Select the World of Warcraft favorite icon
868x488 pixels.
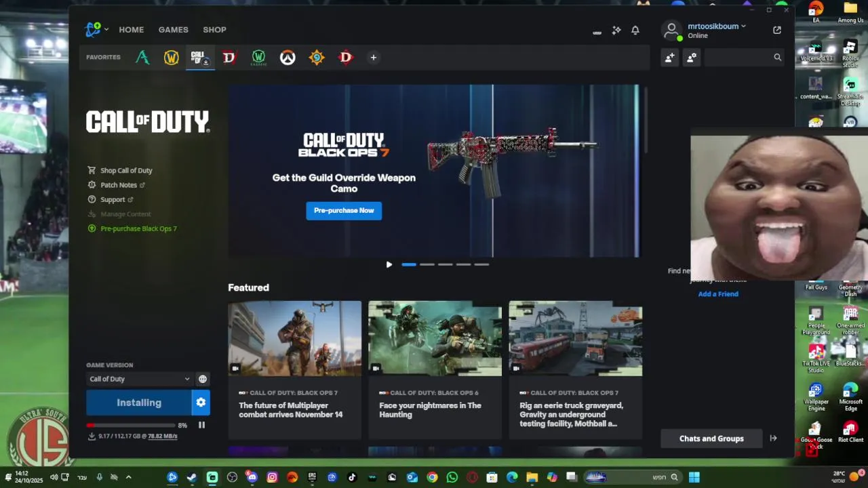click(x=172, y=58)
